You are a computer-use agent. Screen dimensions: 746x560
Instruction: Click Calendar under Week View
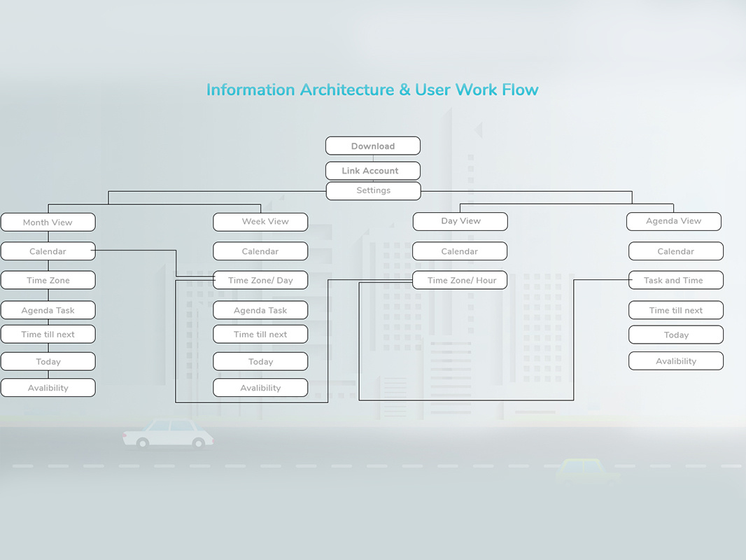260,251
